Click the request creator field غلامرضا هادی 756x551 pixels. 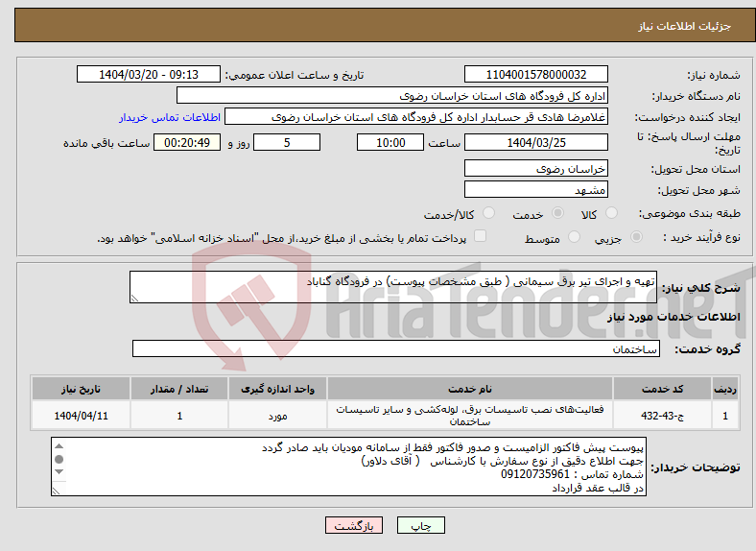[x=416, y=117]
